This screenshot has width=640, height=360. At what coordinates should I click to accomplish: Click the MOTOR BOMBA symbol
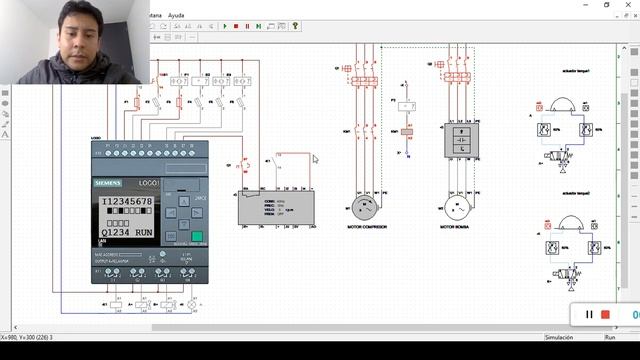pyautogui.click(x=458, y=208)
